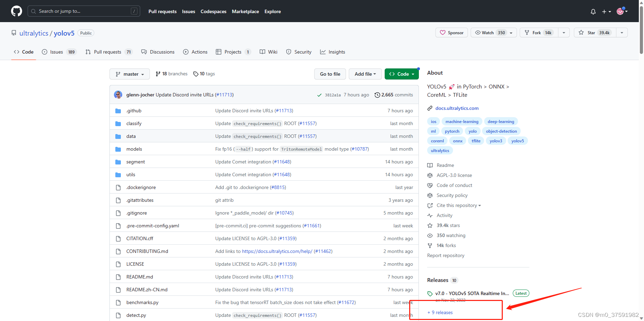644x321 pixels.
Task: Switch to the repository Pull requests tab
Action: pos(109,52)
